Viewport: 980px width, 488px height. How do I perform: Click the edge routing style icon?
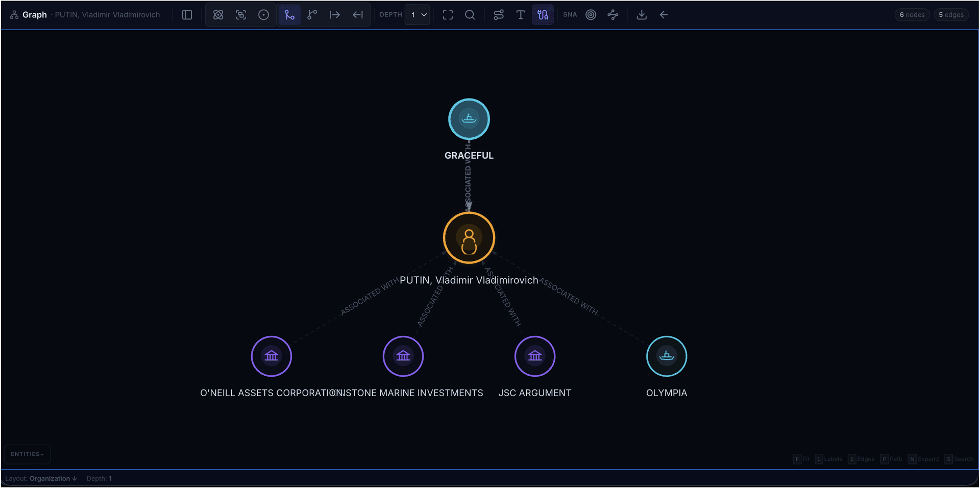pos(499,15)
